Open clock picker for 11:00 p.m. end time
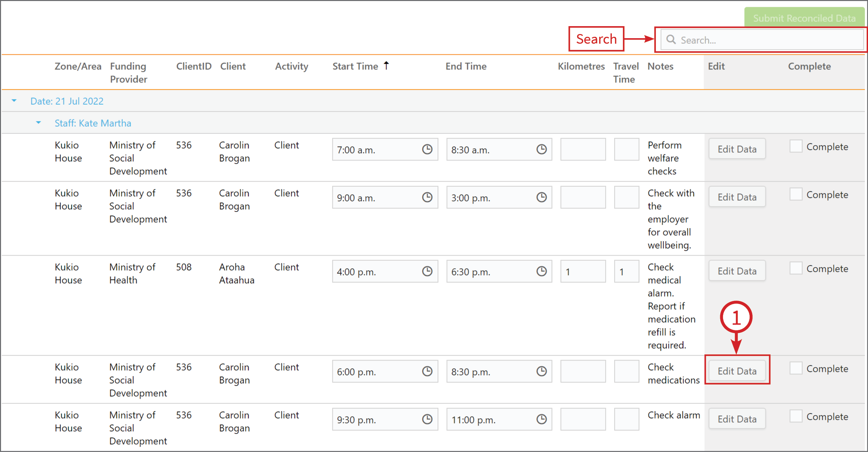This screenshot has height=452, width=868. [x=541, y=419]
